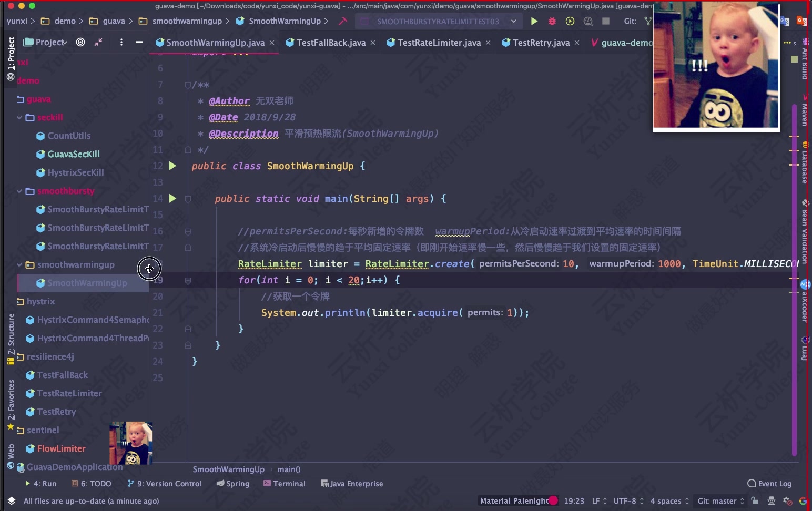
Task: Stop the running process with stop icon
Action: [606, 21]
